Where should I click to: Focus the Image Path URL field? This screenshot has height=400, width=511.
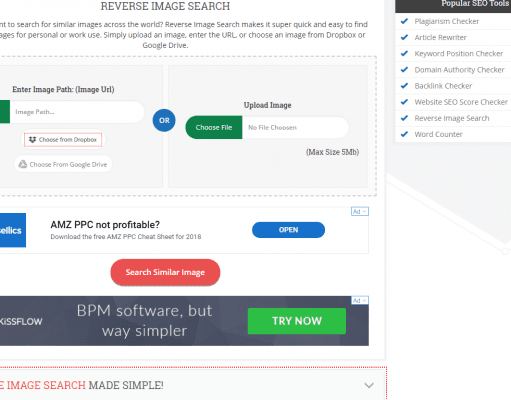(77, 112)
